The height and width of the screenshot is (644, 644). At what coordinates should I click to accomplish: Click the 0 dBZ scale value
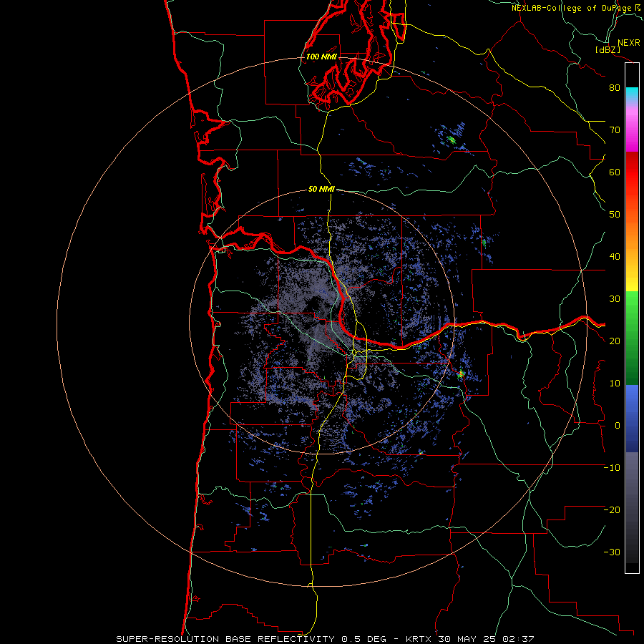click(618, 426)
